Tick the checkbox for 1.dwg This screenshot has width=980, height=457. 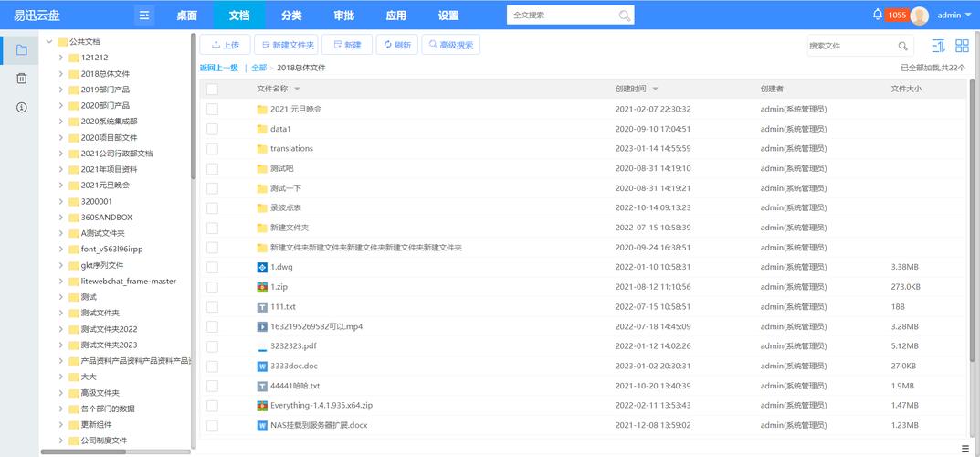pyautogui.click(x=212, y=268)
